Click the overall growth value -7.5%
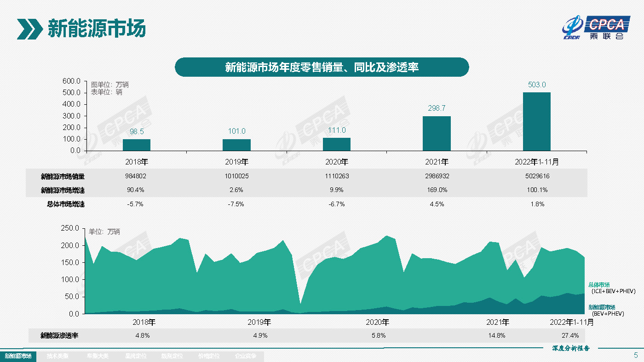Image resolution: width=644 pixels, height=362 pixels. point(236,204)
